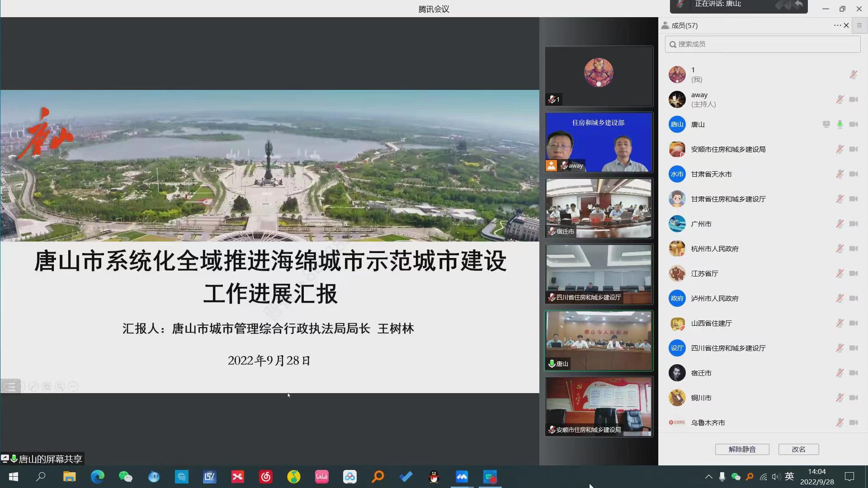Screen dimensions: 868x488
Task: Select video tile of participant 1
Action: pos(599,76)
